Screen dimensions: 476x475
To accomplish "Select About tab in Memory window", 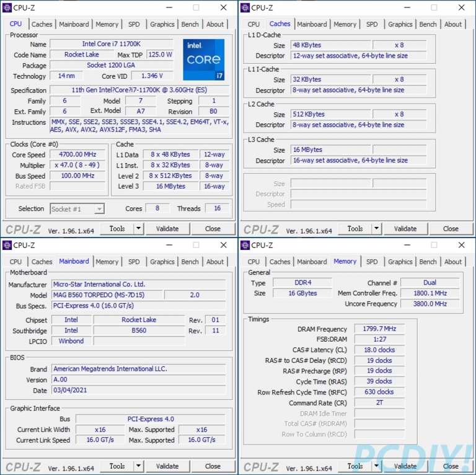I will coord(453,262).
